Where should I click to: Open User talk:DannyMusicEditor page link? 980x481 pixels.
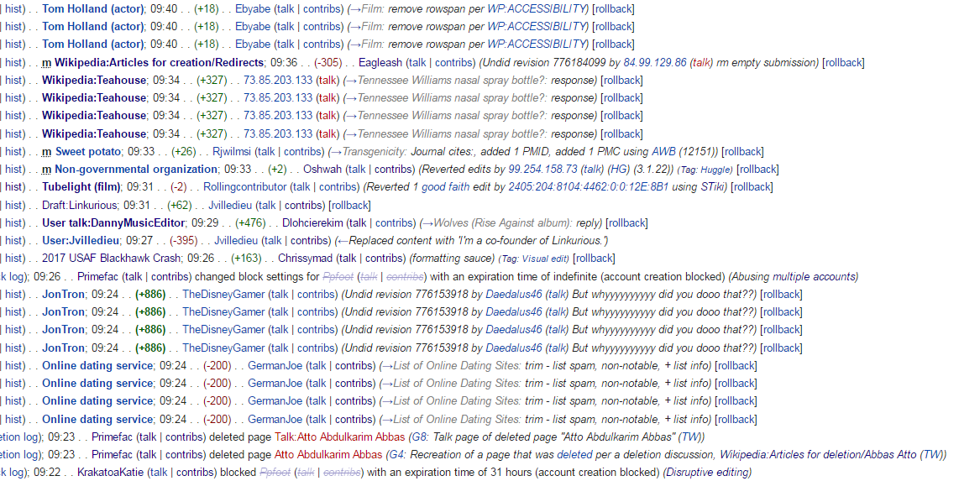point(113,223)
